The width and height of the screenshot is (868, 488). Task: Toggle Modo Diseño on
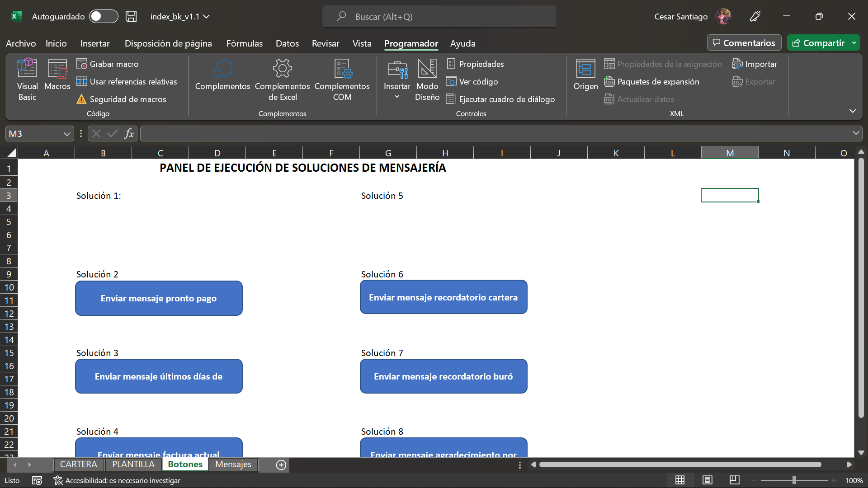427,79
